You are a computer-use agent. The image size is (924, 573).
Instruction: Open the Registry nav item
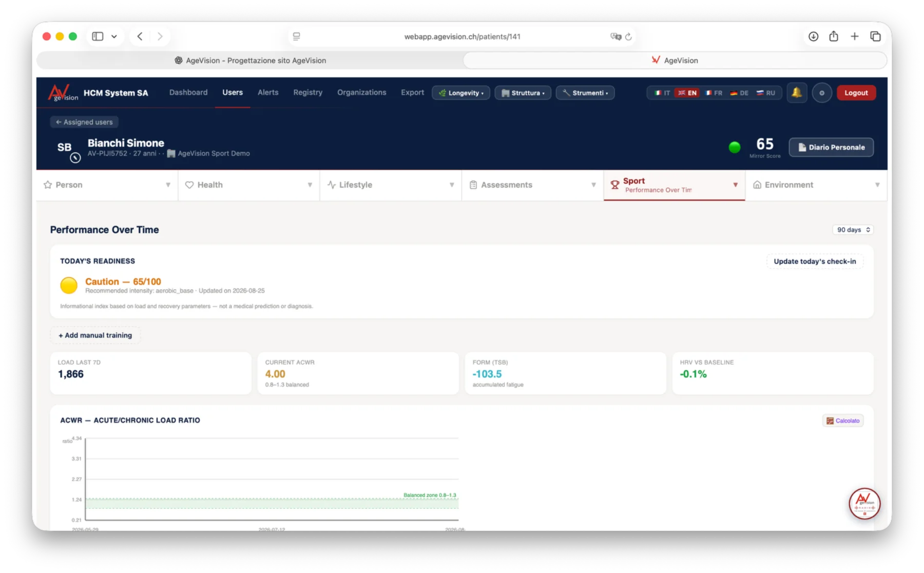coord(308,92)
